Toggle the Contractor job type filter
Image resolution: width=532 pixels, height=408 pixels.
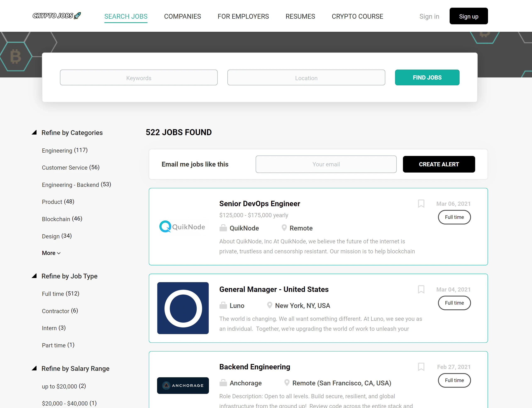tap(60, 311)
